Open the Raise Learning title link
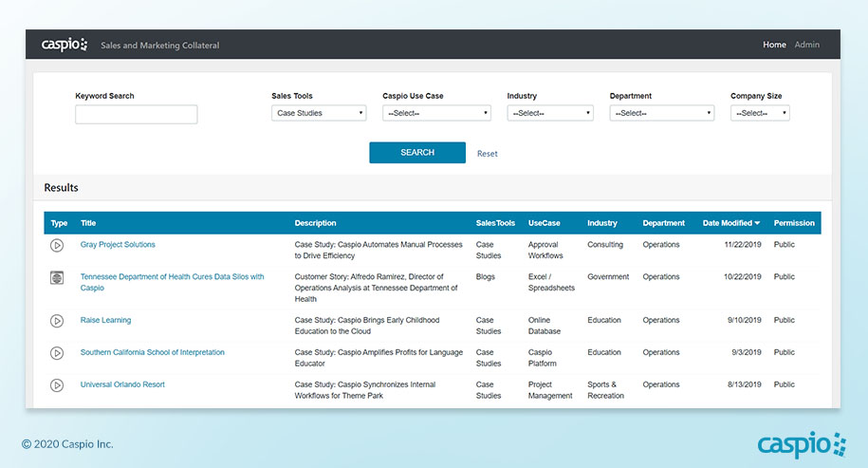868x468 pixels. tap(105, 321)
